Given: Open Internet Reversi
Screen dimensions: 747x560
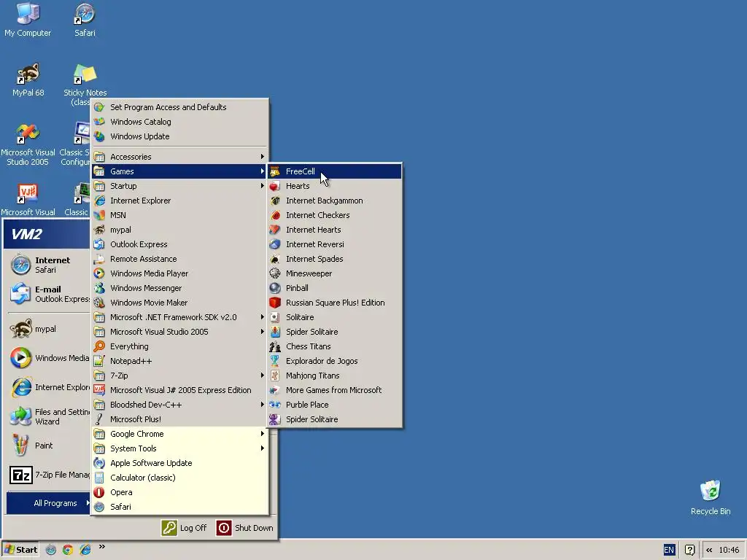Looking at the screenshot, I should point(335,244).
